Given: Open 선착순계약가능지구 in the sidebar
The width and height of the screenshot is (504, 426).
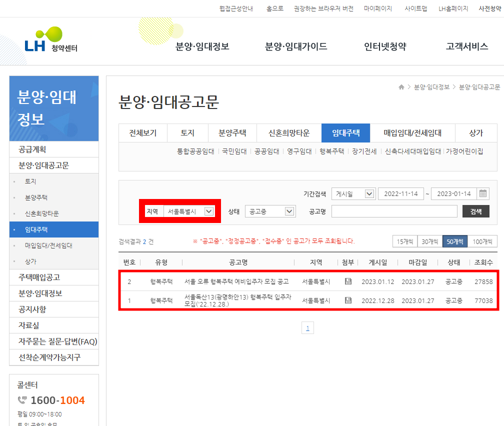Looking at the screenshot, I should 54,357.
